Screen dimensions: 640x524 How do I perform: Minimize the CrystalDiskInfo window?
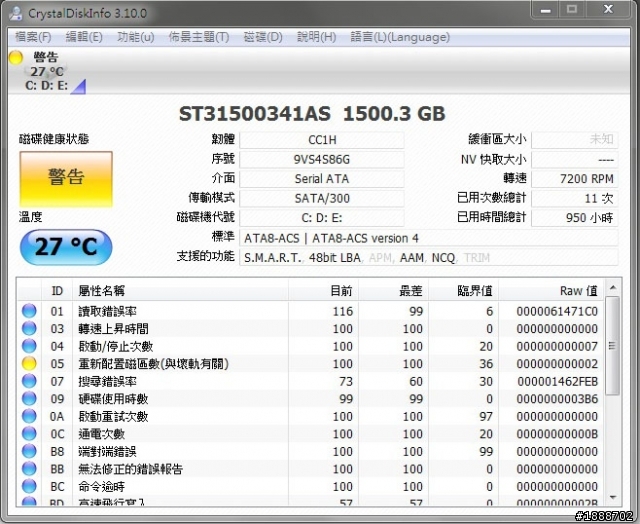point(545,10)
